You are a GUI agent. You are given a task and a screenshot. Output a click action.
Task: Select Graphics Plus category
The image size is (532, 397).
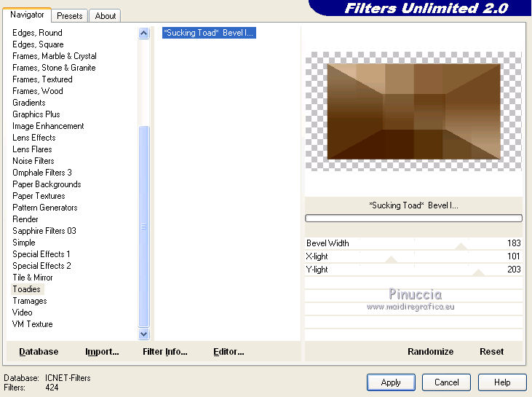click(x=36, y=114)
